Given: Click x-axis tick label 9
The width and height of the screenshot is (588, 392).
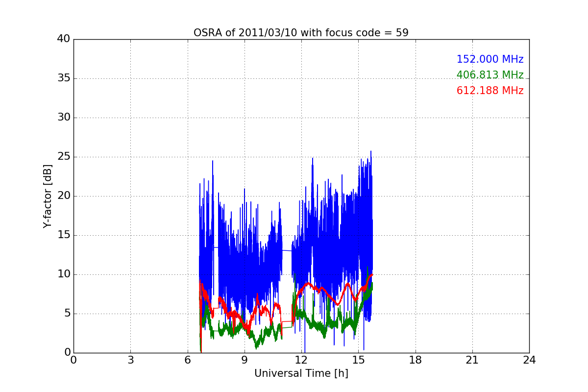Looking at the screenshot, I should 245,360.
